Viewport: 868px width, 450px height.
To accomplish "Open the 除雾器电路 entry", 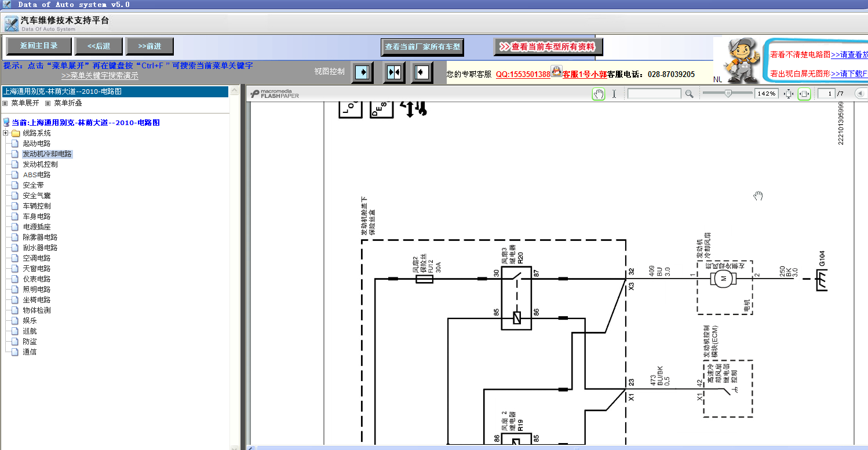I will pyautogui.click(x=40, y=237).
